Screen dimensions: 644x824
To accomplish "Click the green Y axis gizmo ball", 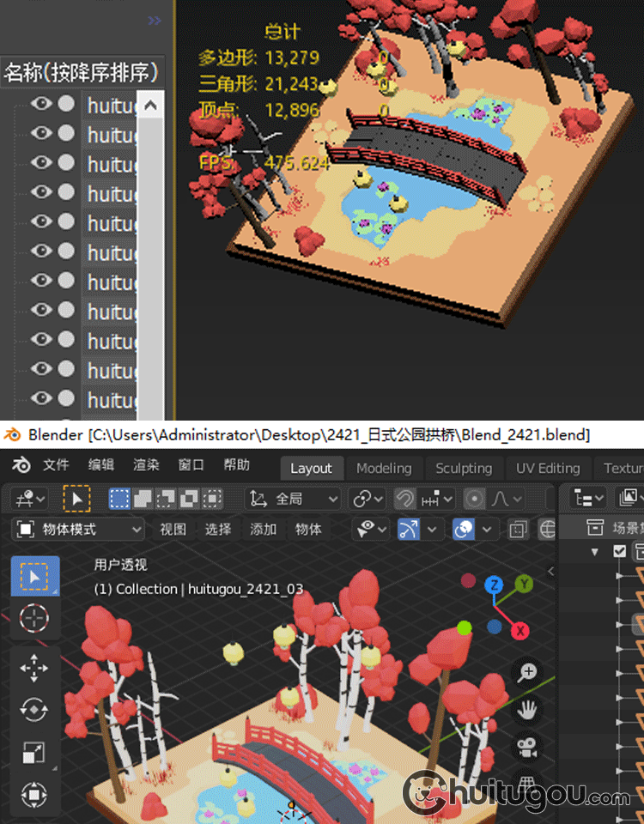I will [x=524, y=584].
